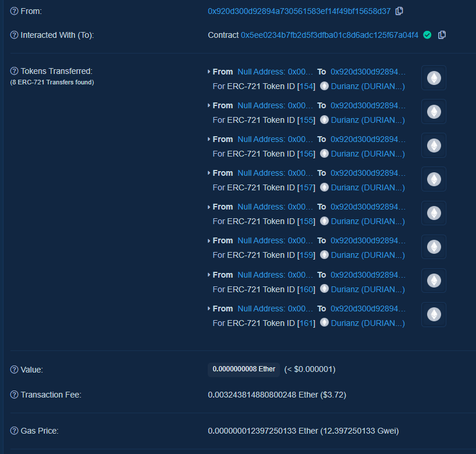The width and height of the screenshot is (476, 454).
Task: Open recipient 0x920d300d92894 in Token 158 row
Action: pyautogui.click(x=368, y=207)
